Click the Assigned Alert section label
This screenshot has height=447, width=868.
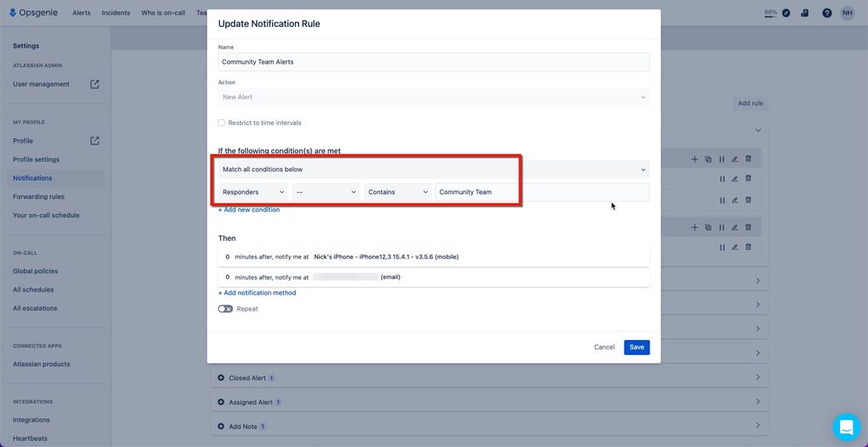pos(250,403)
